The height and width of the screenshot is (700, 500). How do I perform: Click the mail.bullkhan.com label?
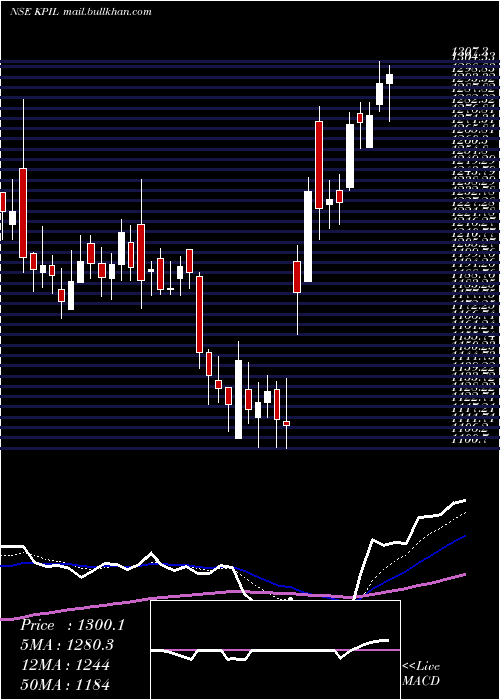coord(110,12)
